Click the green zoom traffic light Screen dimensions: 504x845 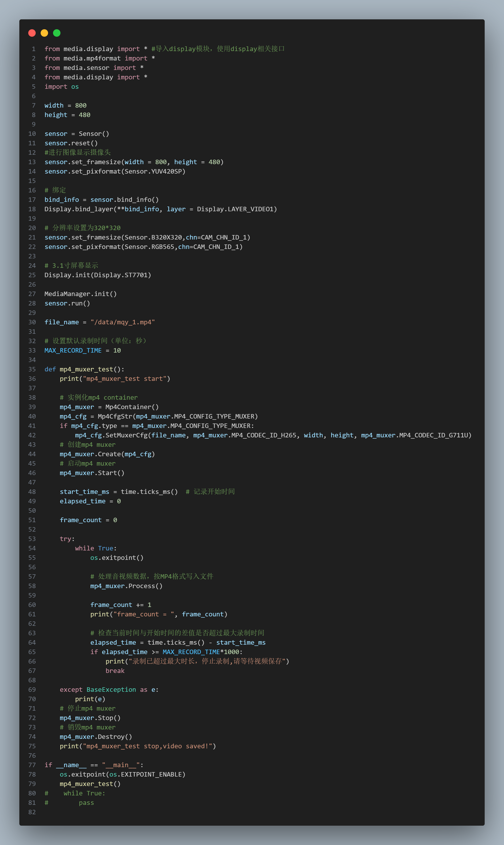coord(57,33)
